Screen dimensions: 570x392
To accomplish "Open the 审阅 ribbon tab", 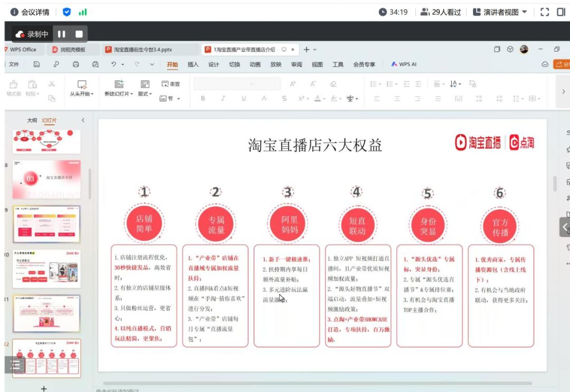I will [297, 64].
